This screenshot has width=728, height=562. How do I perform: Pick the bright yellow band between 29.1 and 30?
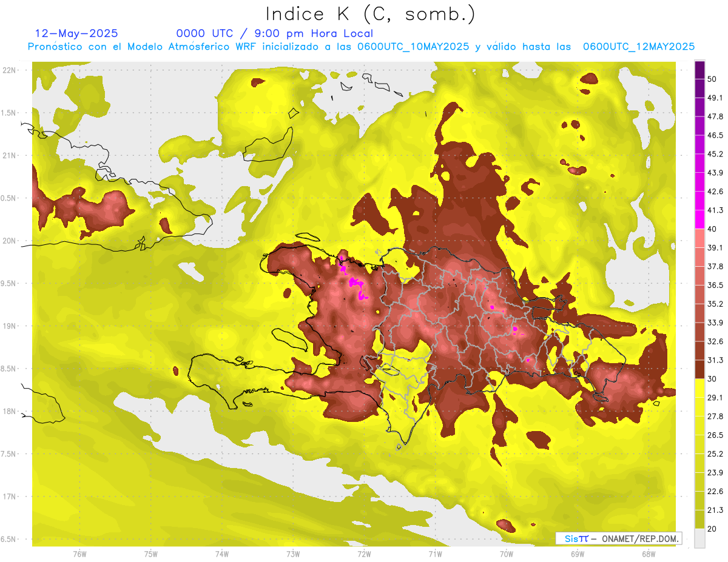click(699, 388)
